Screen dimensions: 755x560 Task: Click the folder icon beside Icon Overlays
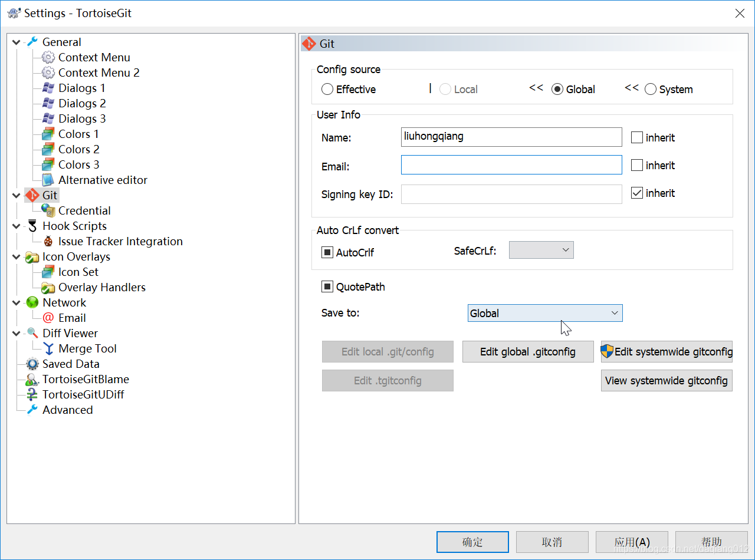pos(32,256)
